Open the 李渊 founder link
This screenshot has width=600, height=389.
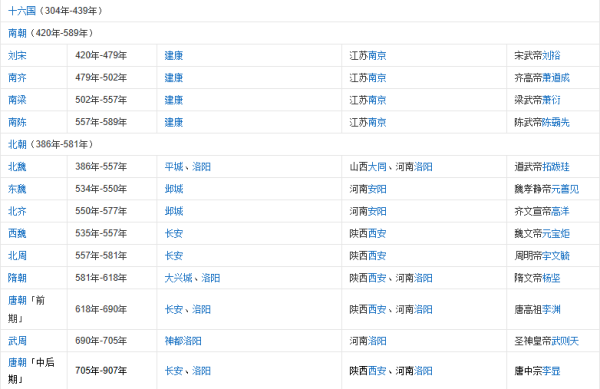click(x=551, y=309)
